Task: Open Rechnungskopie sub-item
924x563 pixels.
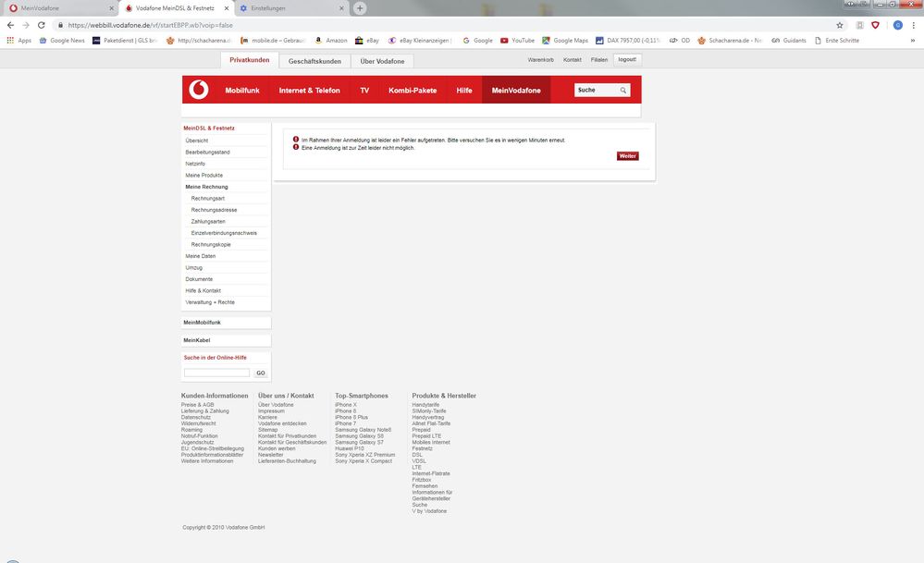Action: 211,244
